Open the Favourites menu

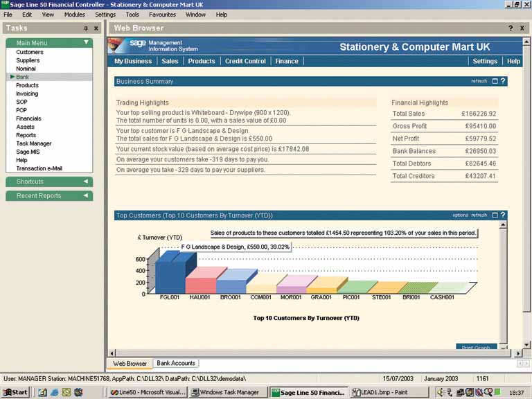pos(162,15)
